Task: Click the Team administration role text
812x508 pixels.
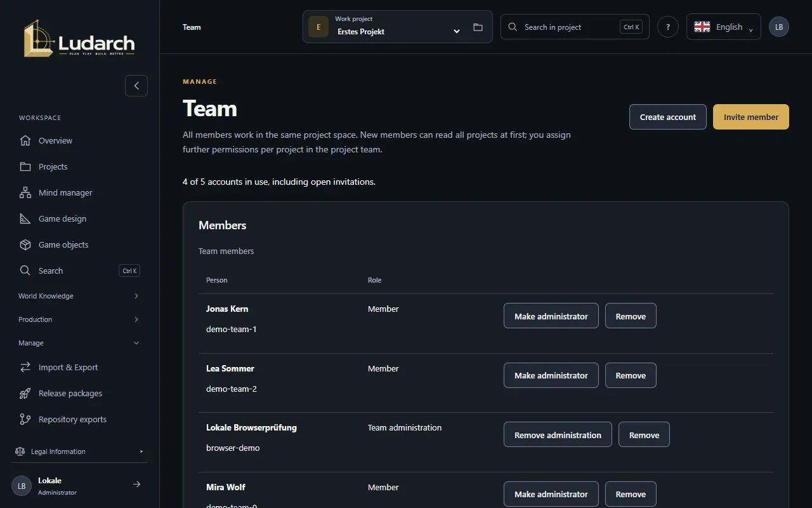Action: tap(405, 427)
